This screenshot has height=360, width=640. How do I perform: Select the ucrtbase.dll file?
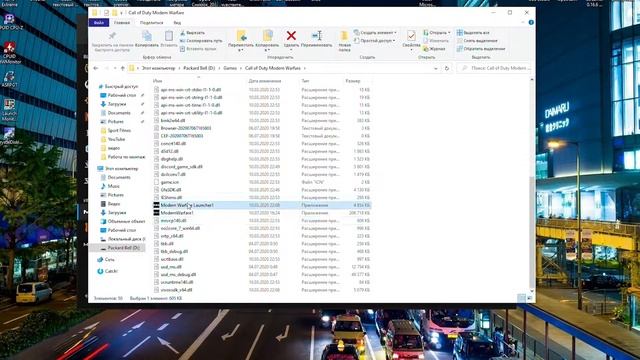point(261,259)
